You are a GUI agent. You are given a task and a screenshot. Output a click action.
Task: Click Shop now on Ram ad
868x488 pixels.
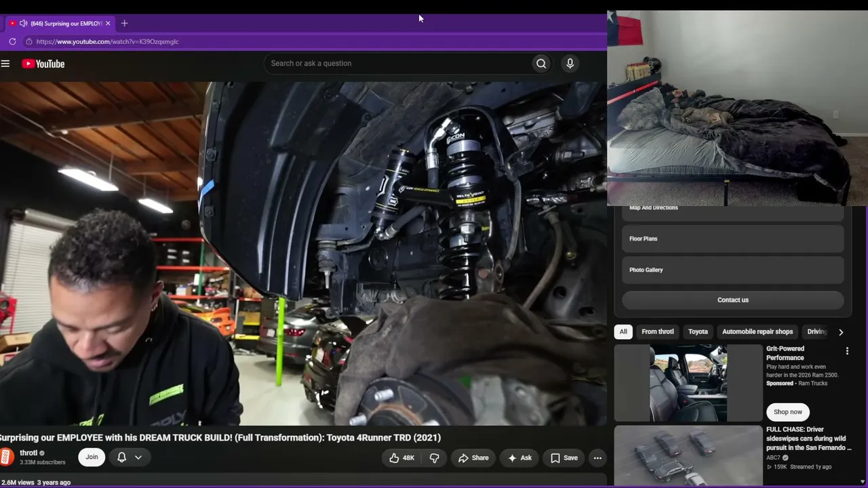point(788,412)
